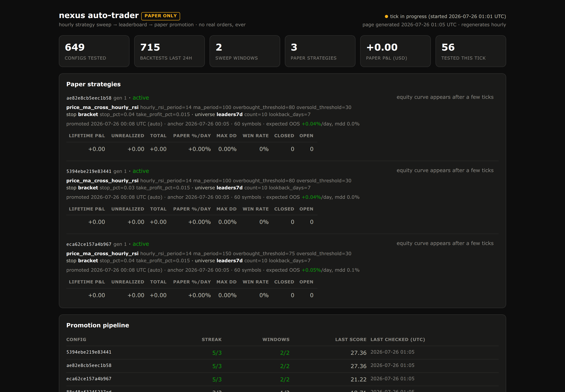This screenshot has width=565, height=392.
Task: Select the 2 Sweep Windows card
Action: [245, 51]
